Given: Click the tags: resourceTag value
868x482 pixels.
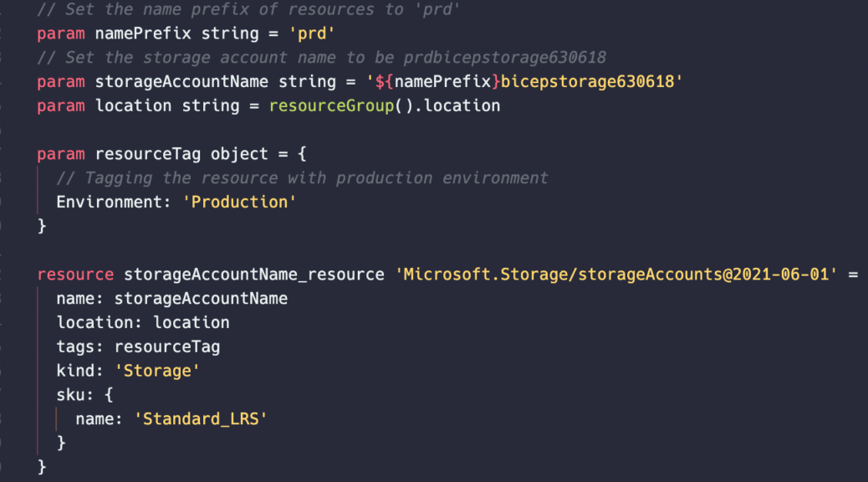Looking at the screenshot, I should tap(167, 346).
